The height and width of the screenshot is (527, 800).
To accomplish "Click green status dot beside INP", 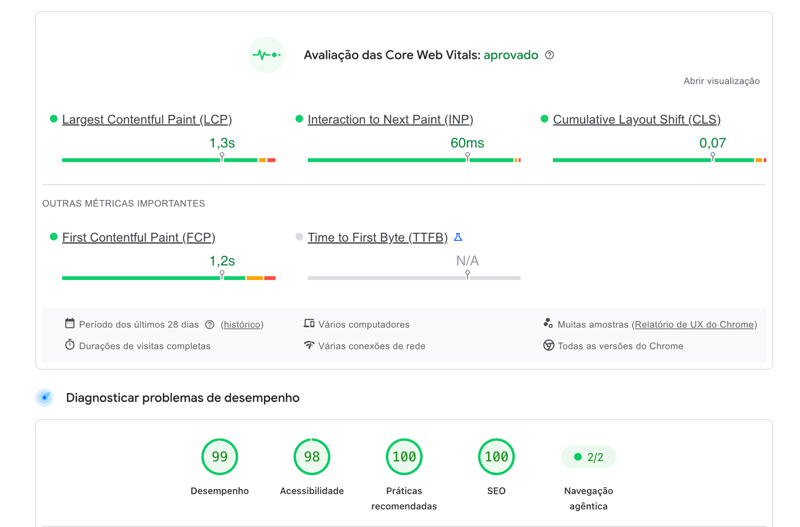I will pyautogui.click(x=299, y=119).
